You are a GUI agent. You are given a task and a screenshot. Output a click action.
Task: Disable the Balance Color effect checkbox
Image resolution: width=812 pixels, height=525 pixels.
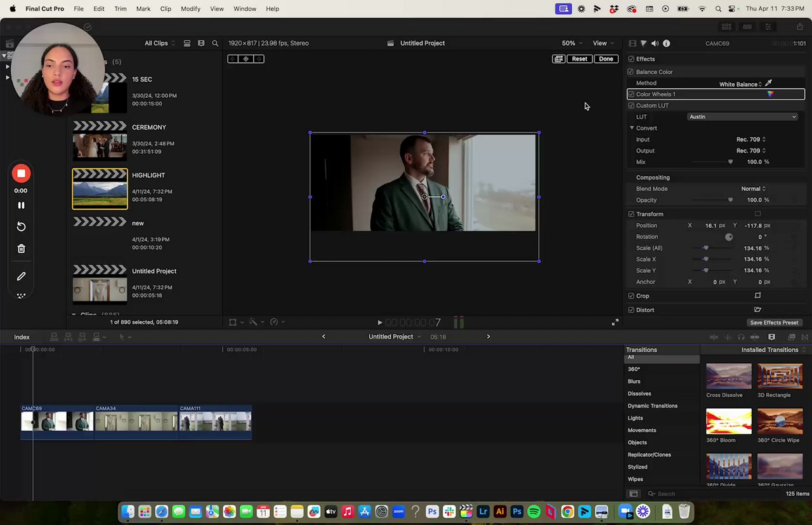pyautogui.click(x=631, y=72)
